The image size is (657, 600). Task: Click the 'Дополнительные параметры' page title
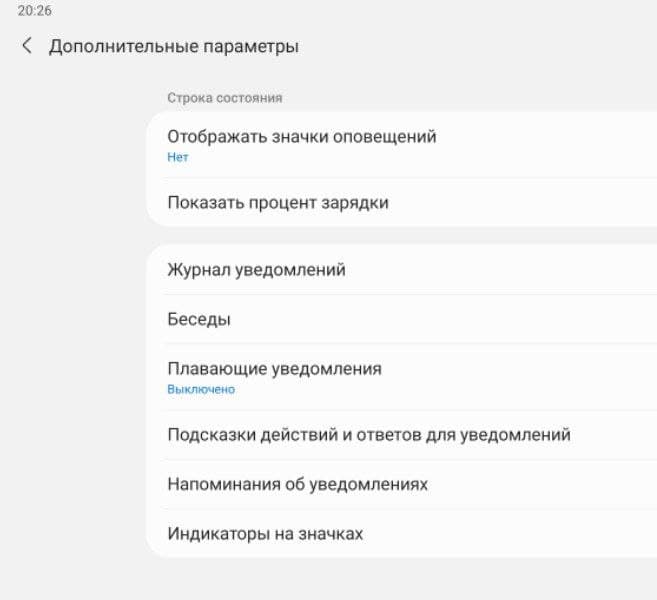[173, 46]
